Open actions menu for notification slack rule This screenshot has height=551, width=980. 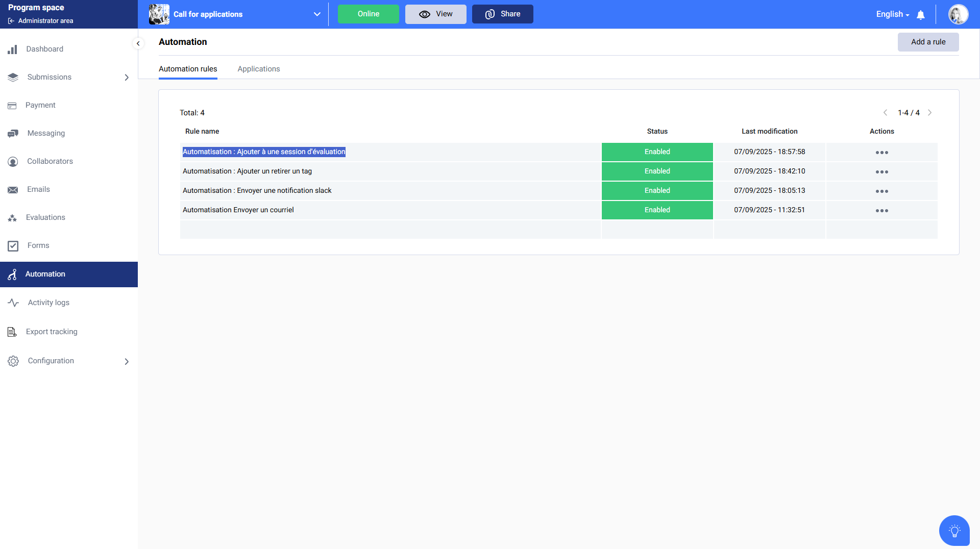881,191
